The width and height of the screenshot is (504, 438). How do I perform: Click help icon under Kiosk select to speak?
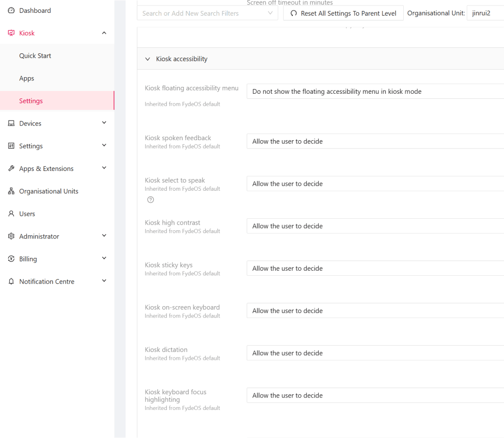click(x=150, y=199)
